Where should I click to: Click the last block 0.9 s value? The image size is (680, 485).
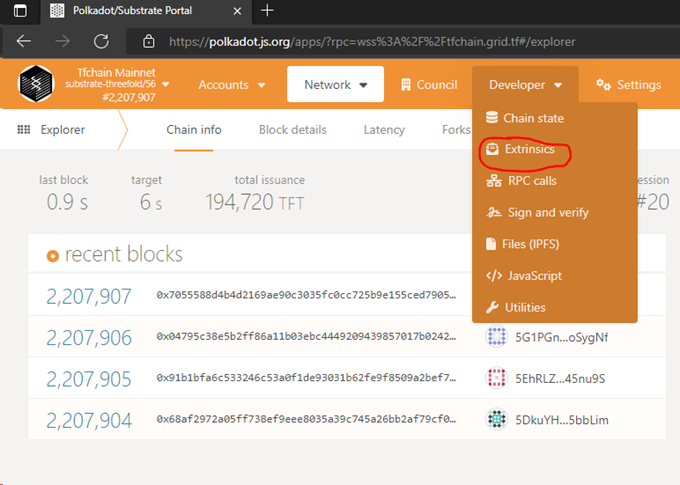tap(67, 202)
